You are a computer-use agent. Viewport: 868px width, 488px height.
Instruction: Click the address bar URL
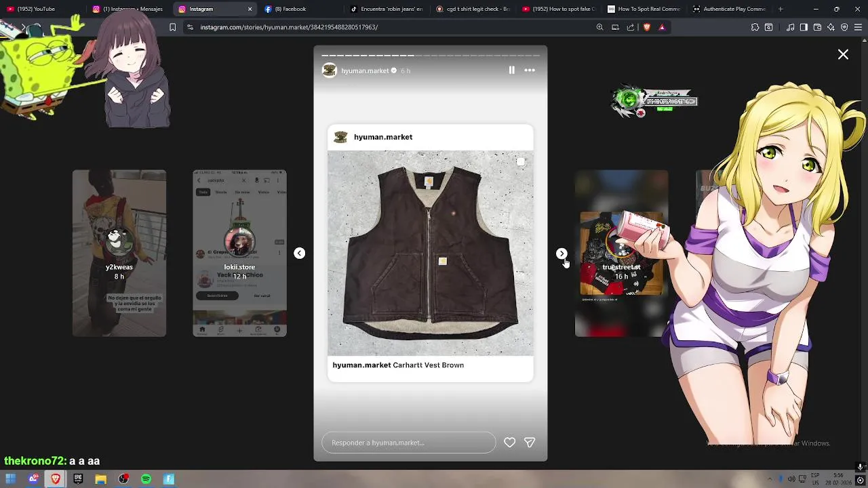click(289, 27)
